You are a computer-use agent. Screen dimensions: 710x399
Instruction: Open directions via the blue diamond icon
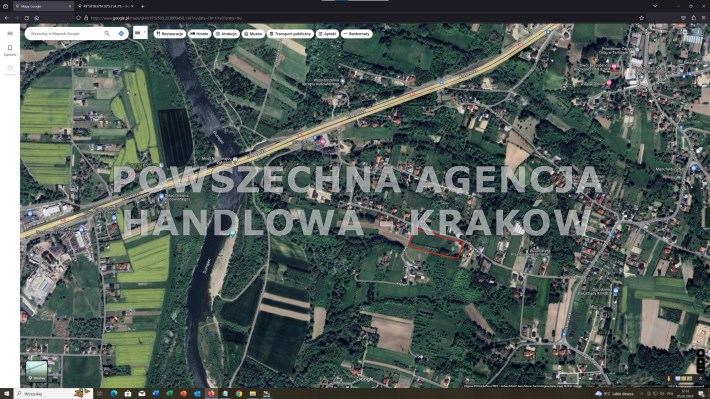coord(121,34)
